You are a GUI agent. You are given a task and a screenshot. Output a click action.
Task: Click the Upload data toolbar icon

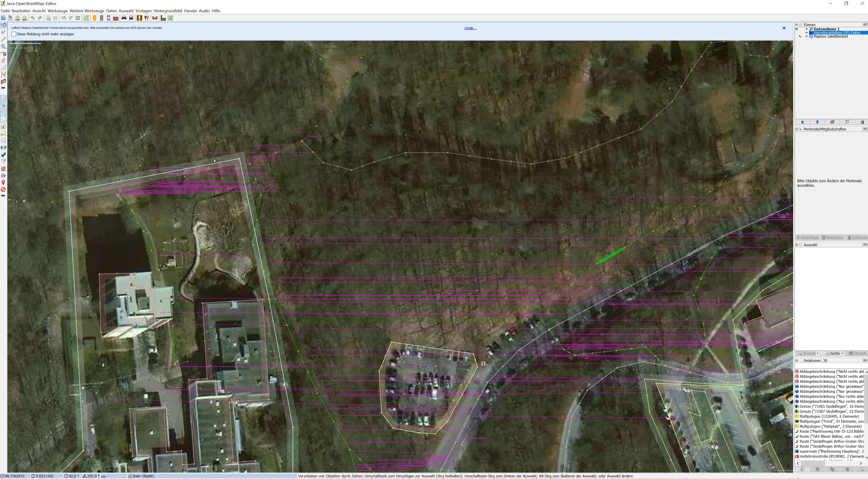coord(24,18)
